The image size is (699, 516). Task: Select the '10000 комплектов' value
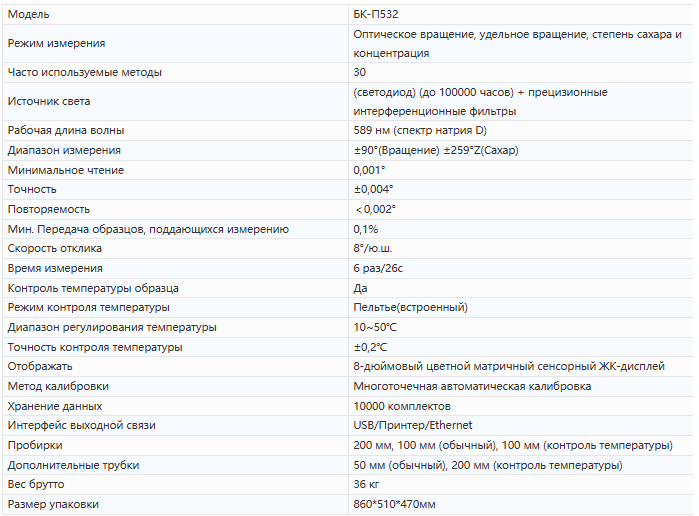coord(402,406)
